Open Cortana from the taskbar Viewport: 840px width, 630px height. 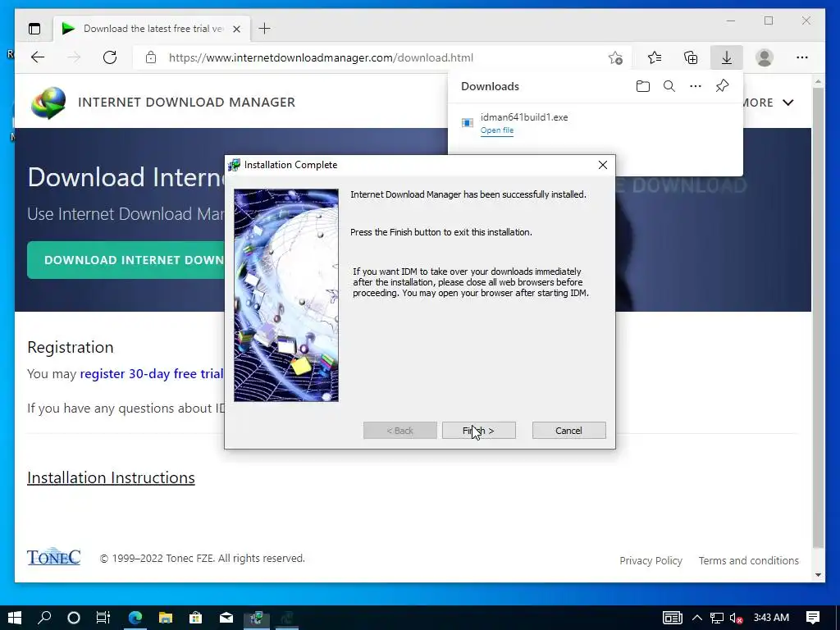pyautogui.click(x=74, y=618)
